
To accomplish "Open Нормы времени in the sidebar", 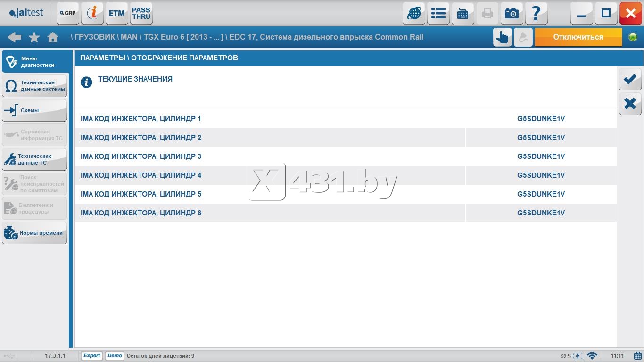I will click(x=35, y=233).
